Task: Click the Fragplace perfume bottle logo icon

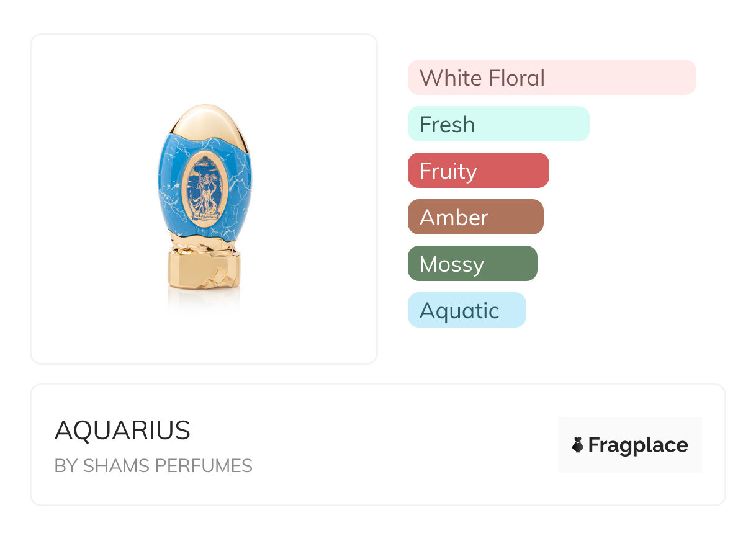Action: pos(578,445)
